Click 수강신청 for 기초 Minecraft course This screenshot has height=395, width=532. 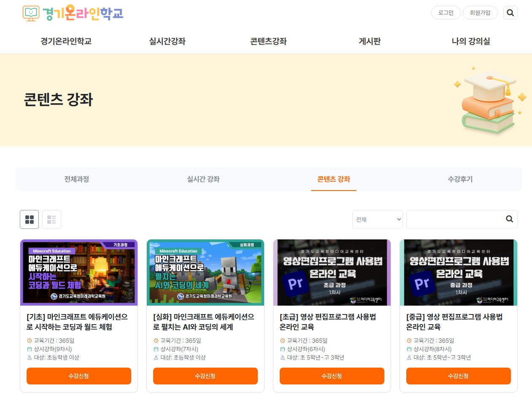78,376
